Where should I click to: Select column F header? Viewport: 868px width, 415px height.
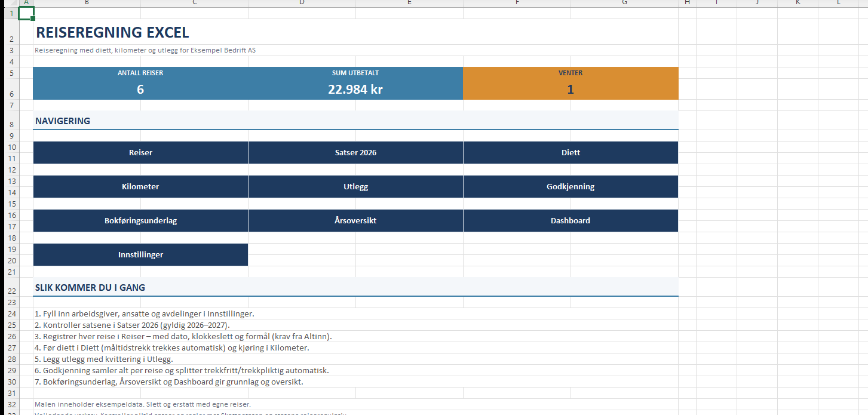pyautogui.click(x=517, y=3)
